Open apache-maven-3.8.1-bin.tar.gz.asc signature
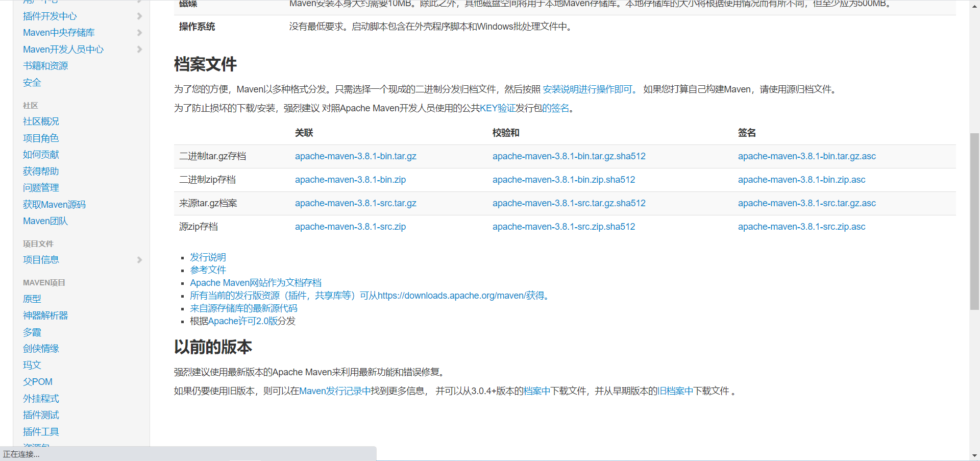The image size is (980, 461). (x=807, y=156)
